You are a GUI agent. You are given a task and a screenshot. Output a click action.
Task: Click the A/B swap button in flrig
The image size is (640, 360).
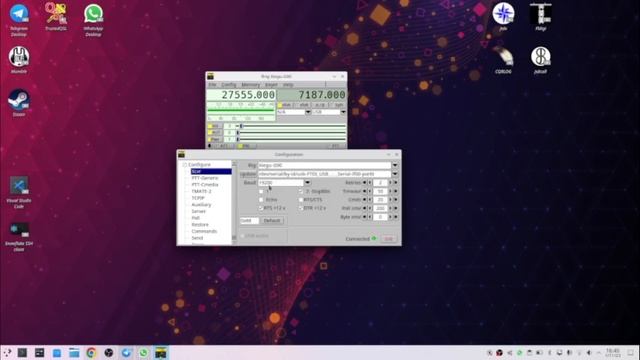(320, 105)
